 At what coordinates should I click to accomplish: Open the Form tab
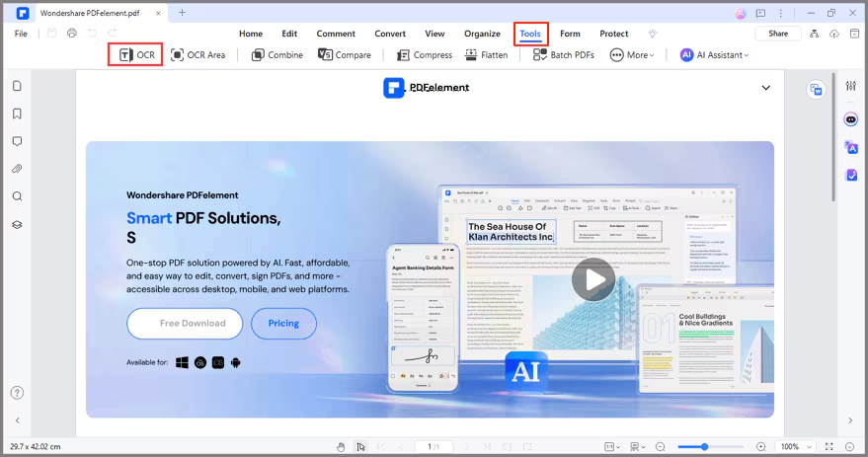[x=570, y=34]
